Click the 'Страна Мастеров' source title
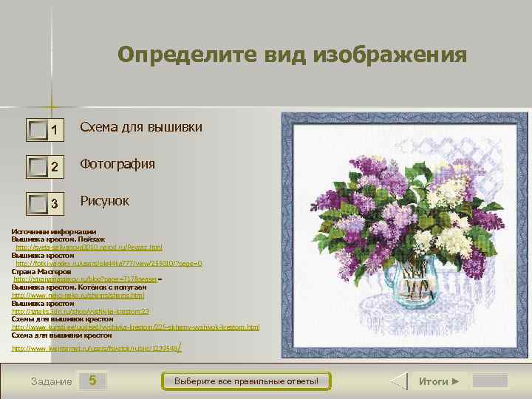The width and height of the screenshot is (532, 399). 41,272
